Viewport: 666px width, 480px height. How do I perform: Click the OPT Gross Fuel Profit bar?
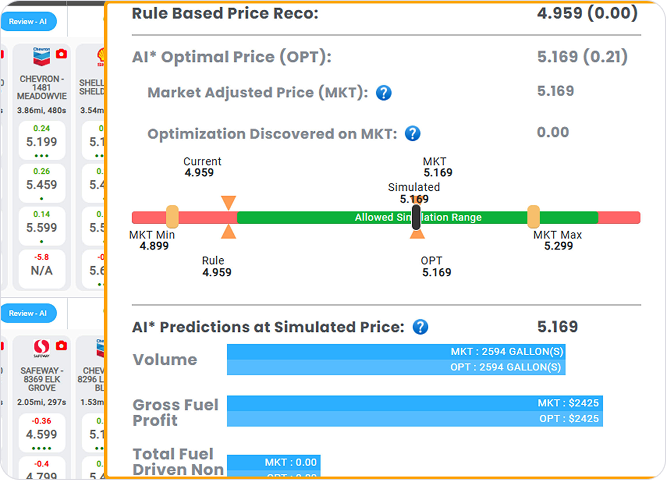(x=415, y=418)
